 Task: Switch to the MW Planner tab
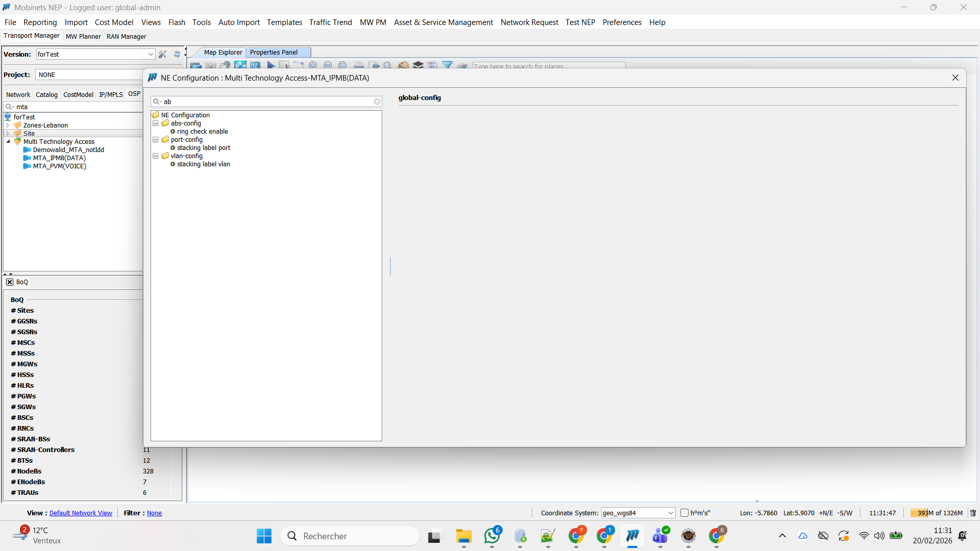(83, 36)
